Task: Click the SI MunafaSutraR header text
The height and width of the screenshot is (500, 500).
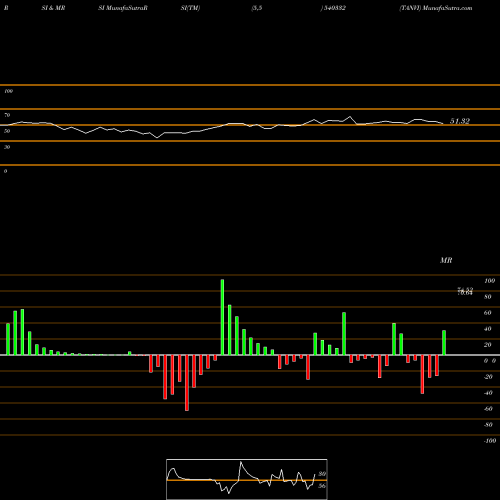Action: 123,8
